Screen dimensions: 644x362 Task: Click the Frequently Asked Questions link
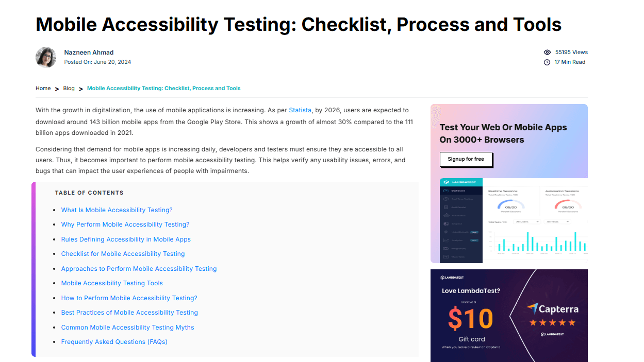click(x=114, y=341)
